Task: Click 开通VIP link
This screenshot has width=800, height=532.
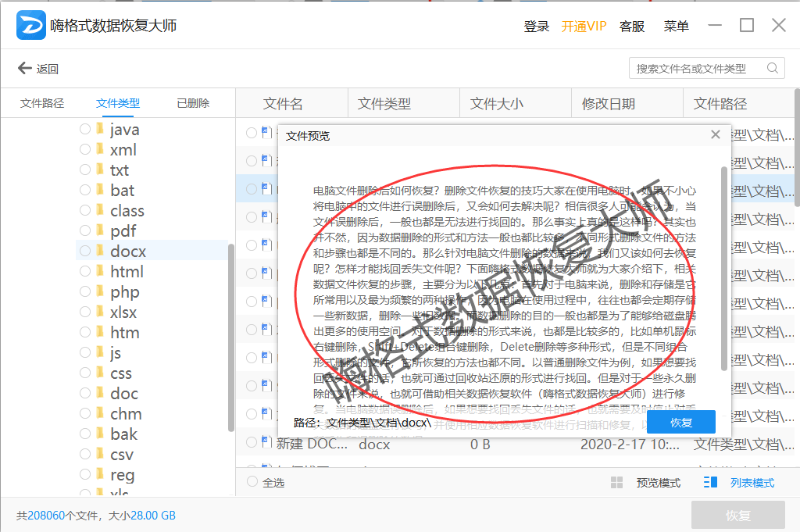Action: [x=584, y=26]
